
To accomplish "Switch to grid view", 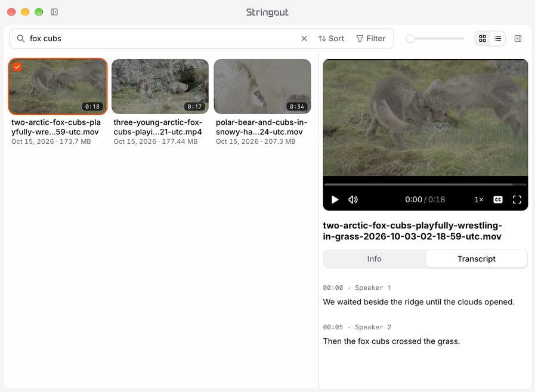I will coord(483,39).
